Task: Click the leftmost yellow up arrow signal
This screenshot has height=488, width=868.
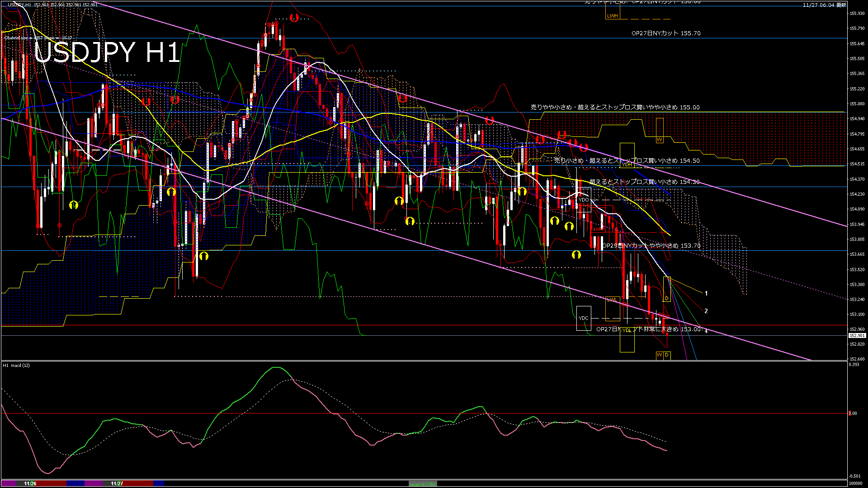Action: tap(74, 205)
